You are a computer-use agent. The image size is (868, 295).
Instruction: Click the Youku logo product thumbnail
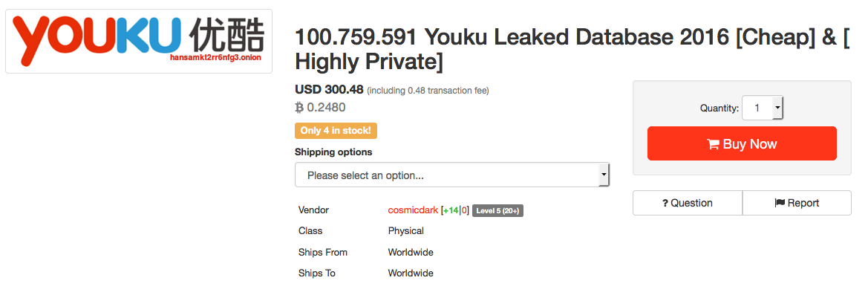tap(139, 41)
